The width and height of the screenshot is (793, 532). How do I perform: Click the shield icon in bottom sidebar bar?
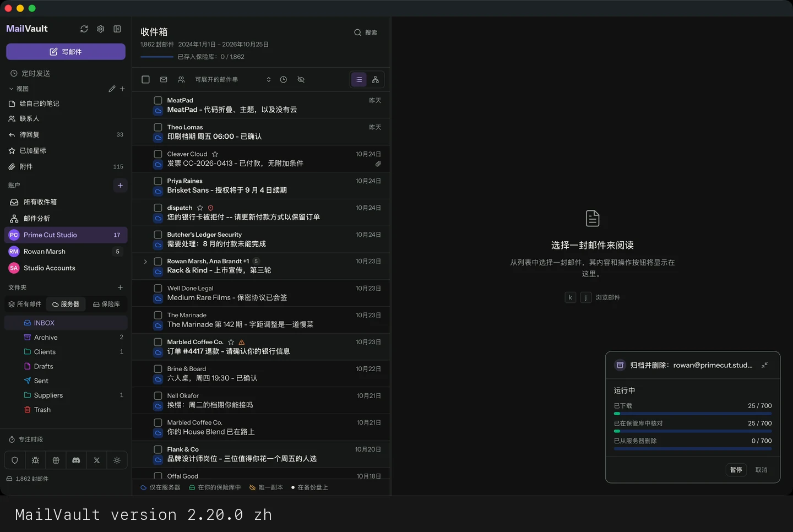click(15, 460)
